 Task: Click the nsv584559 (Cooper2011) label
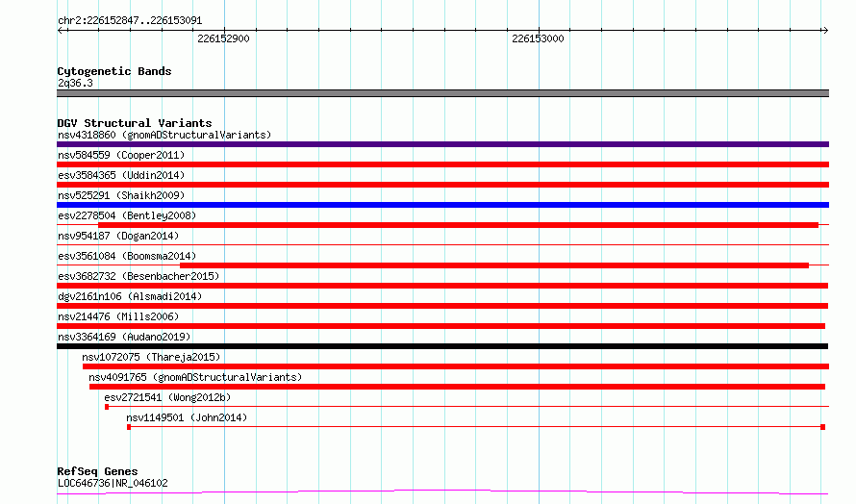coord(121,155)
